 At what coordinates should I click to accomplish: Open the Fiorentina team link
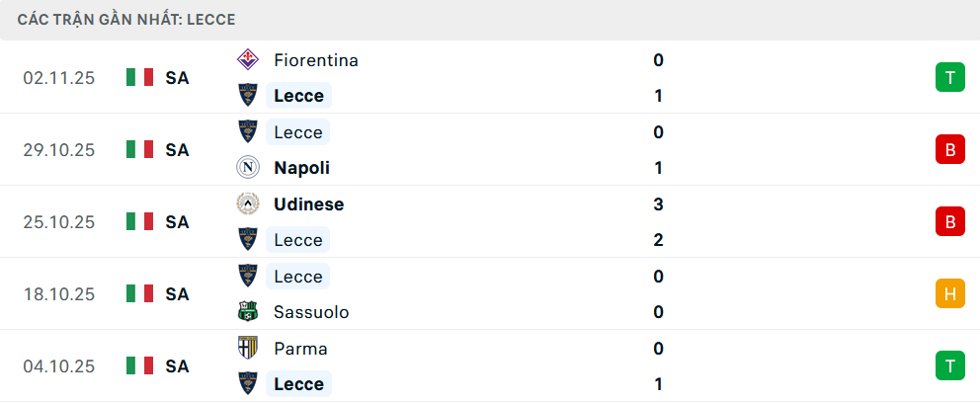click(x=316, y=60)
